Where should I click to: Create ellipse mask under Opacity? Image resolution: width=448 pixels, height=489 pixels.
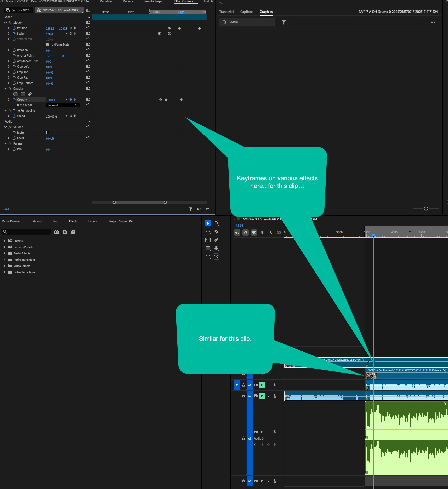pos(16,94)
